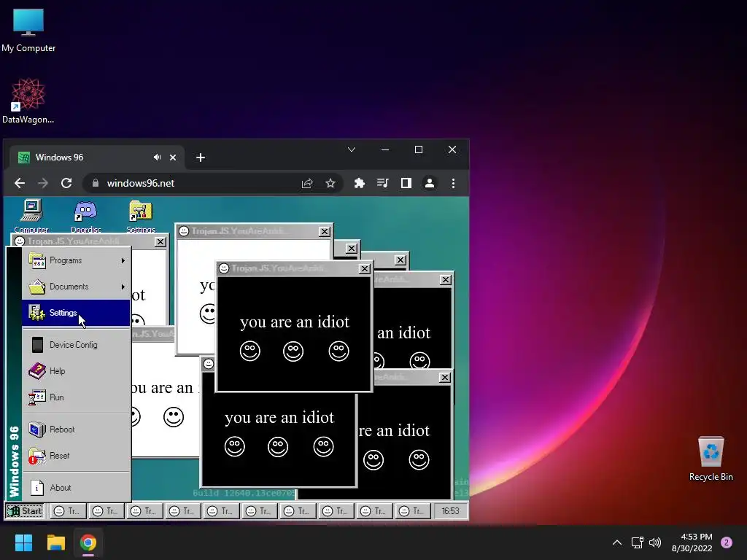747x560 pixels.
Task: Click Reboot in the Start menu
Action: tap(76, 429)
